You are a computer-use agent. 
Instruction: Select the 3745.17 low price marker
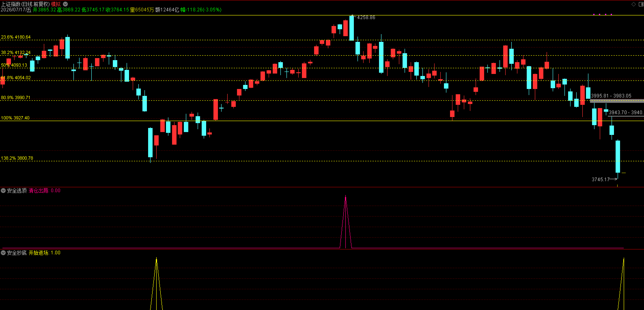[x=601, y=179]
